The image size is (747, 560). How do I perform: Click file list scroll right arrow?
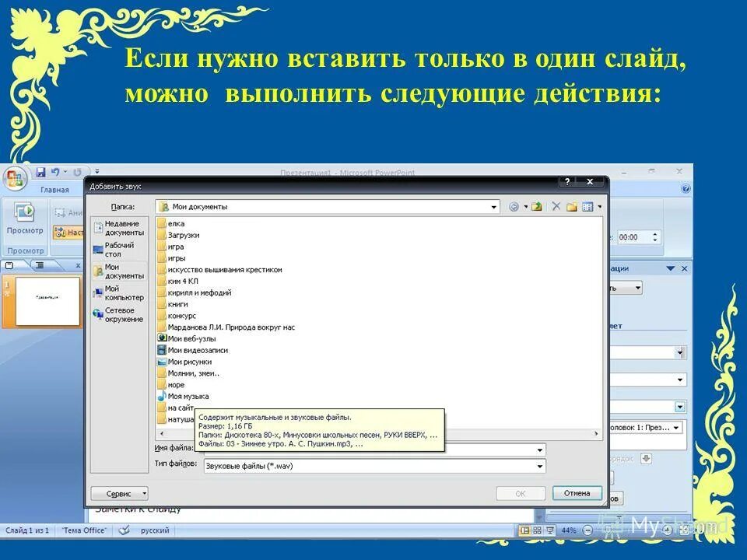(595, 433)
